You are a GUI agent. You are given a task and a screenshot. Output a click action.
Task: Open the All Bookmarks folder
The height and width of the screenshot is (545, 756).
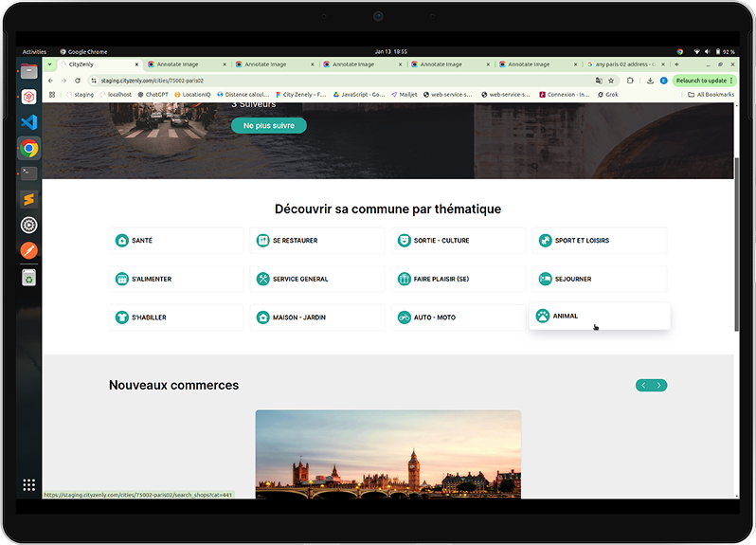(711, 95)
